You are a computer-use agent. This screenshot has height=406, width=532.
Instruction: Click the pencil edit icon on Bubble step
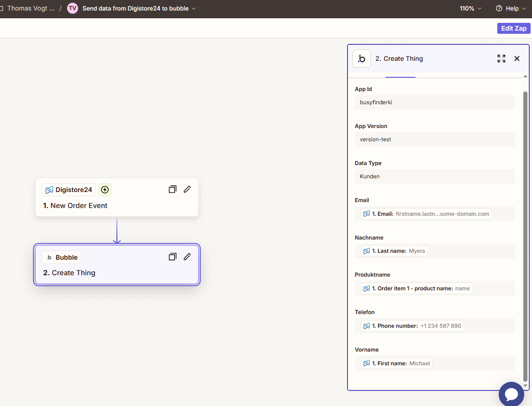tap(187, 256)
